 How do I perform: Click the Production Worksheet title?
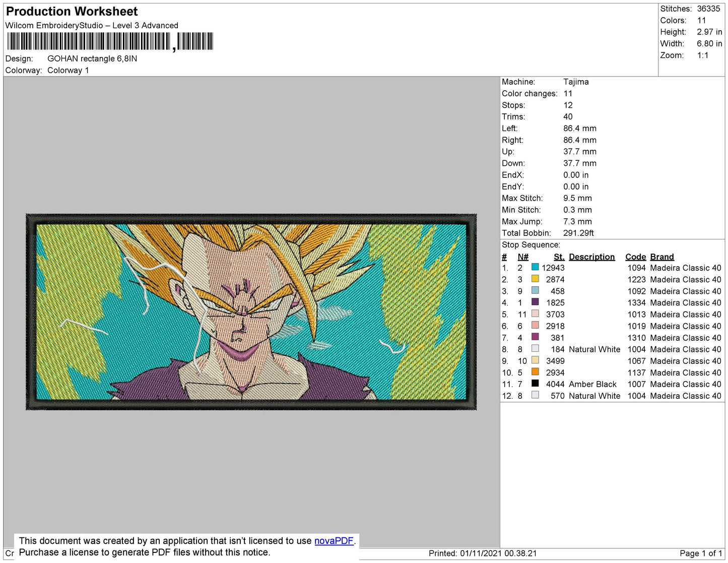[x=72, y=12]
